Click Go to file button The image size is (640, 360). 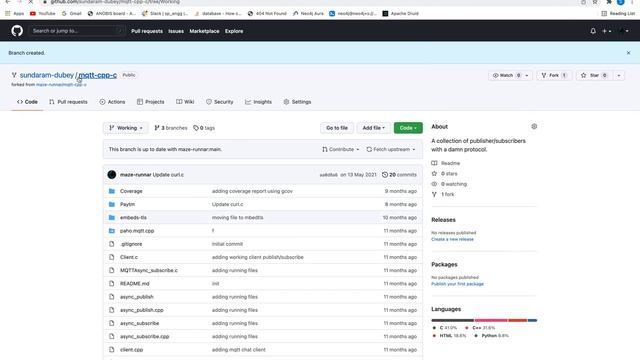point(337,128)
